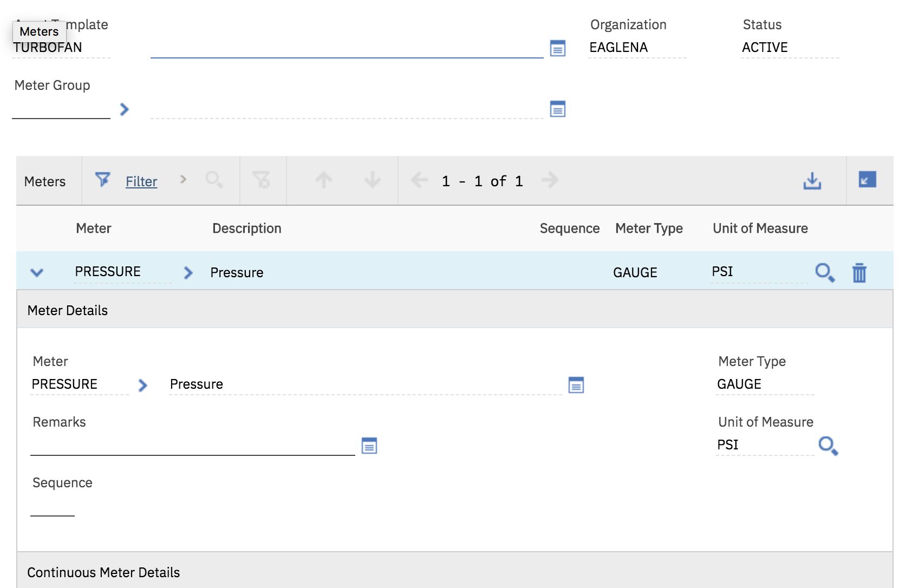Open the Meter Group detail menu chevron
912x588 pixels.
pos(125,109)
